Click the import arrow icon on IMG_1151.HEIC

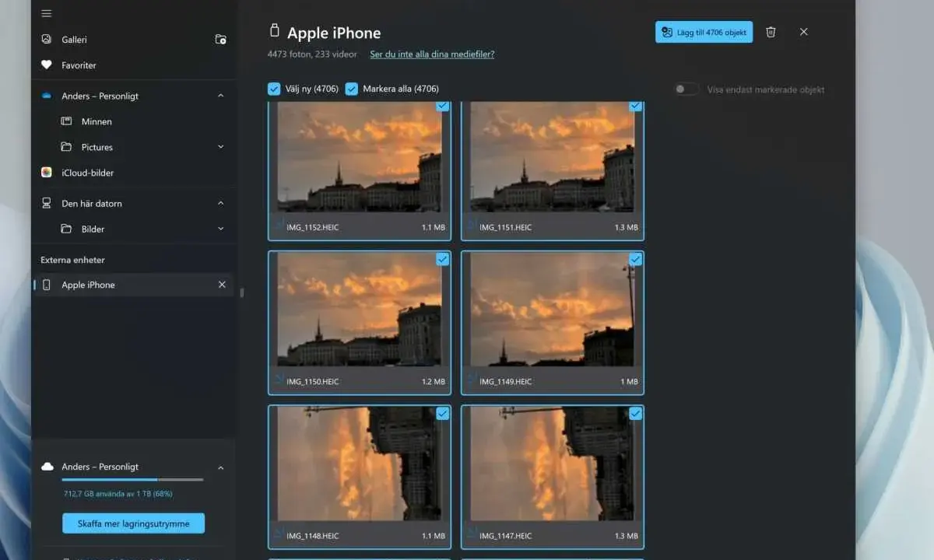pos(471,225)
